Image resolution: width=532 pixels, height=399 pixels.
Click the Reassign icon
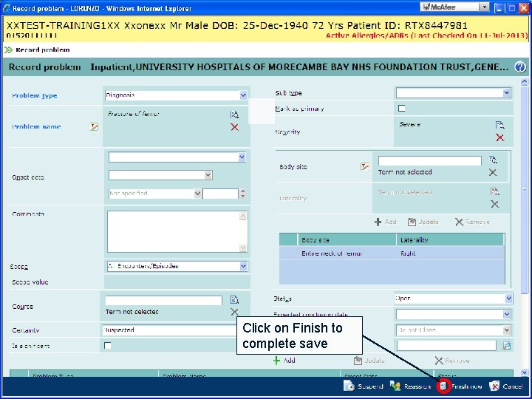pos(395,386)
